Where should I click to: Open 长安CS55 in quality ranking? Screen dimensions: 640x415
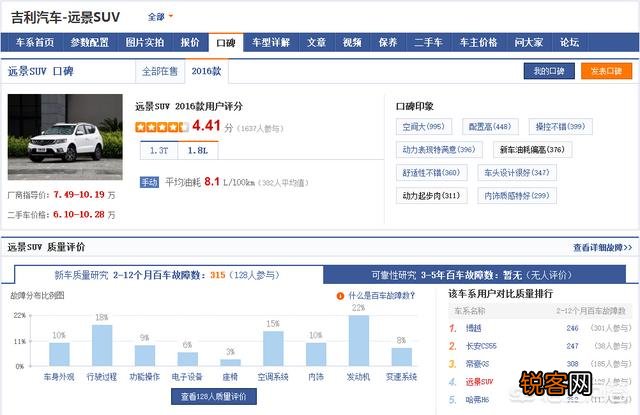tap(481, 346)
